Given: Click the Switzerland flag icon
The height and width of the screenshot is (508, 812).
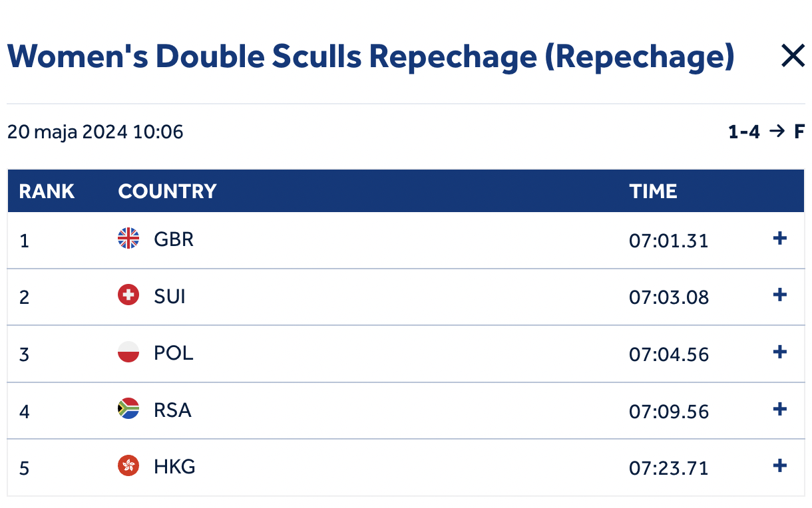Looking at the screenshot, I should click(128, 295).
